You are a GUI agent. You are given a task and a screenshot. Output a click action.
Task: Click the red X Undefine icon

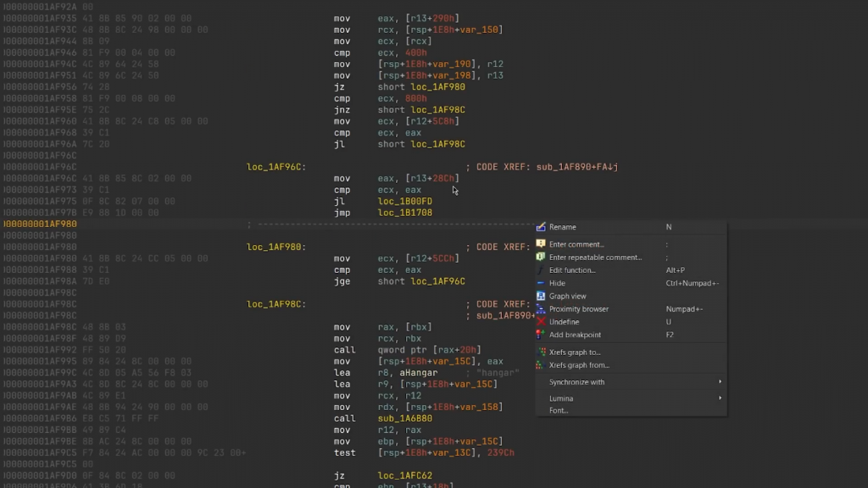coord(541,322)
